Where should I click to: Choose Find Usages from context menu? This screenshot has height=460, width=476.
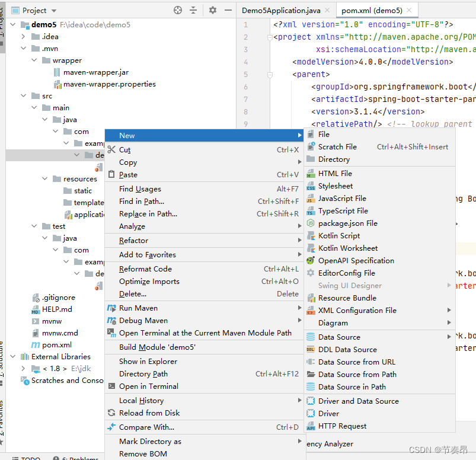click(x=205, y=189)
